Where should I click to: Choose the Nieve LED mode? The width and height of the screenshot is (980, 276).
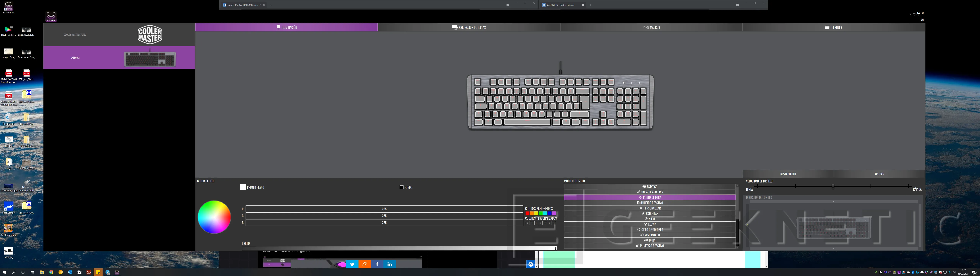pyautogui.click(x=650, y=219)
